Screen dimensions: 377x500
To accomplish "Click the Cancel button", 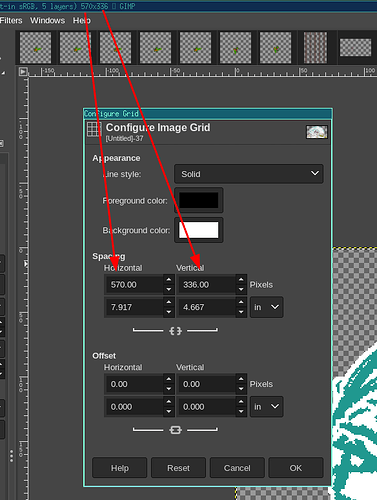I will (237, 468).
